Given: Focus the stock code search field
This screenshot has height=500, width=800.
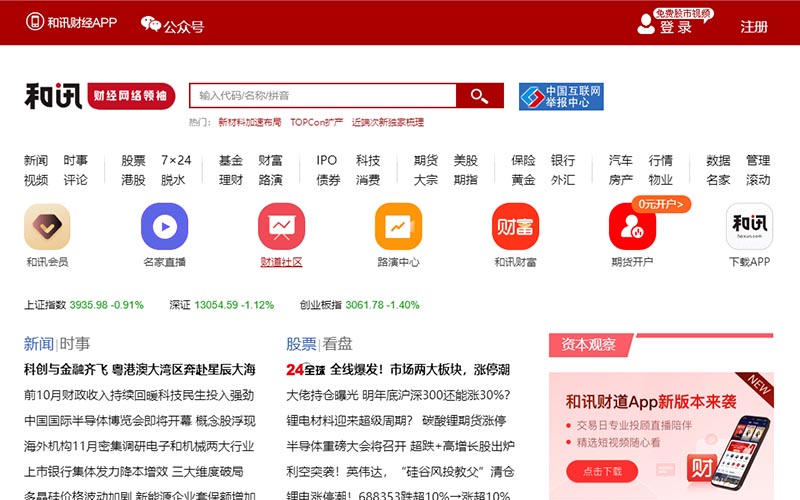Looking at the screenshot, I should pos(322,96).
